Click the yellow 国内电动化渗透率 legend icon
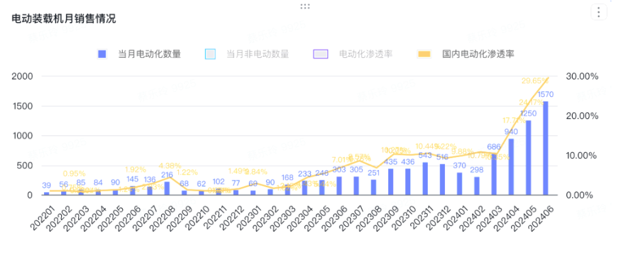Screen dimensions: 644x254 425,54
